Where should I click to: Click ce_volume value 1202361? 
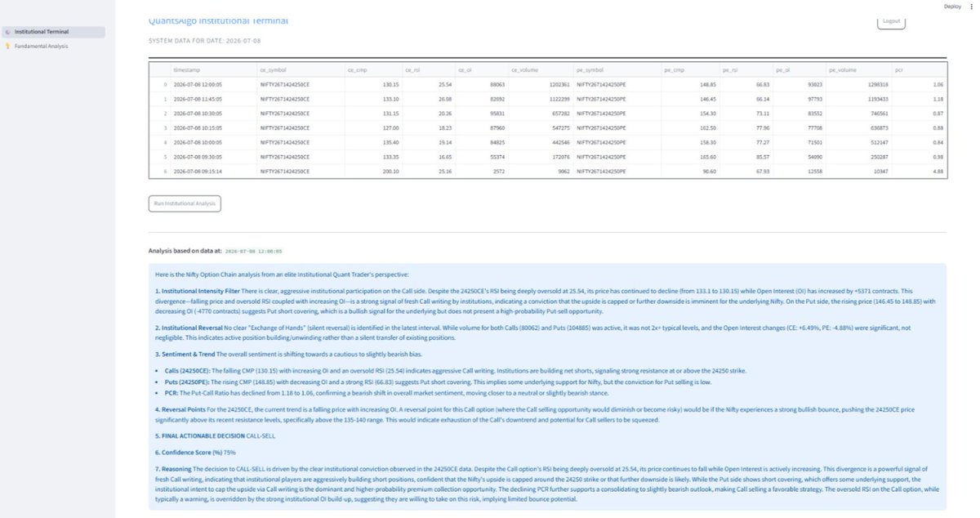[539, 84]
